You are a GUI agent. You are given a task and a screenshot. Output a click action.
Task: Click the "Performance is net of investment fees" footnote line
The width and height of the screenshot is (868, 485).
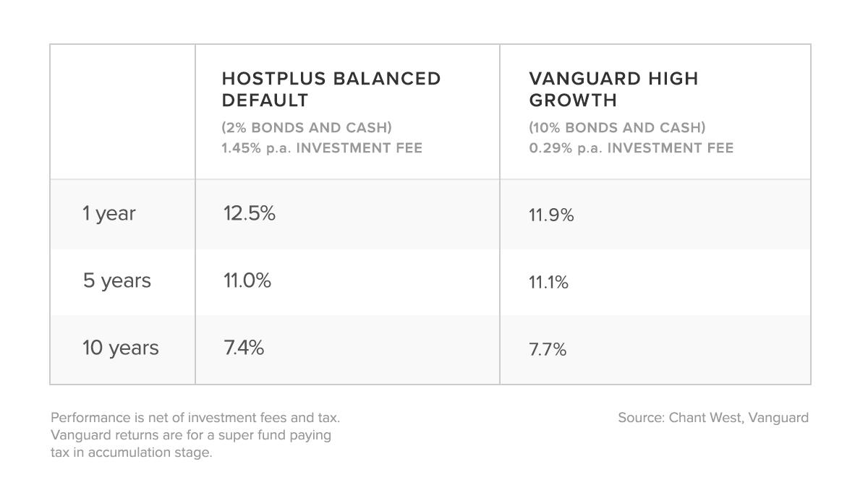[x=195, y=418]
